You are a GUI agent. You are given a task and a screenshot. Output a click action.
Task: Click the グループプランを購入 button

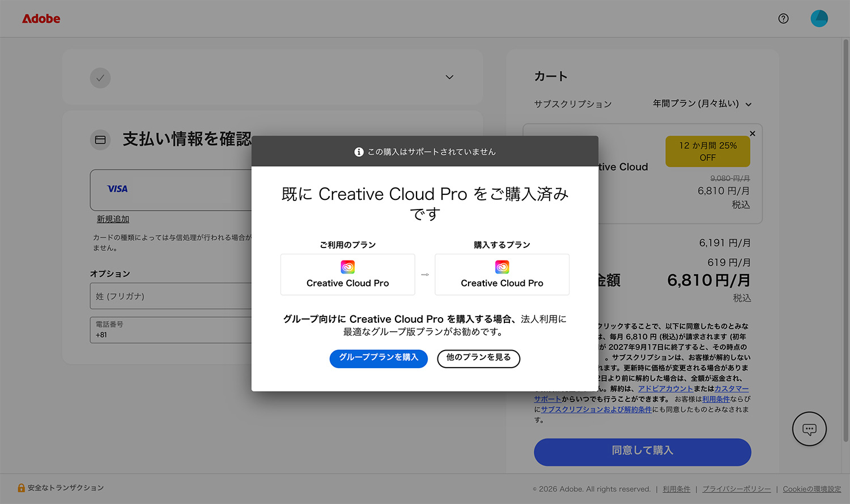point(379,358)
